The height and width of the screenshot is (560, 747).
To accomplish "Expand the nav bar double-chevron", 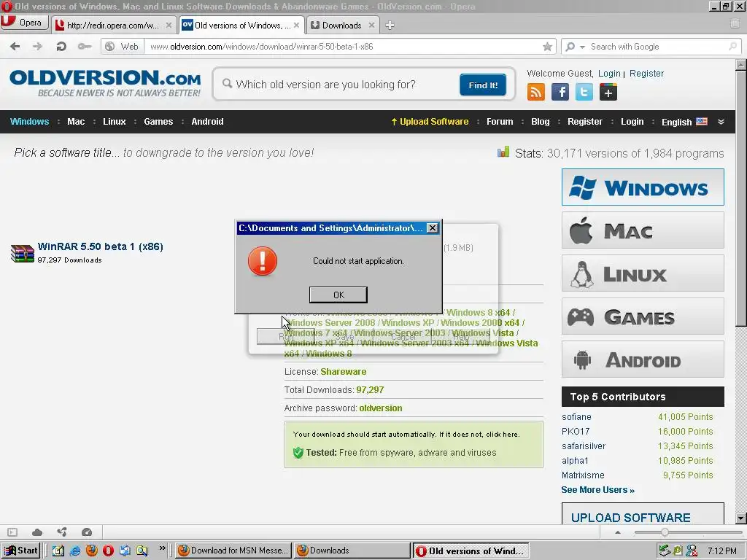I will tap(721, 122).
